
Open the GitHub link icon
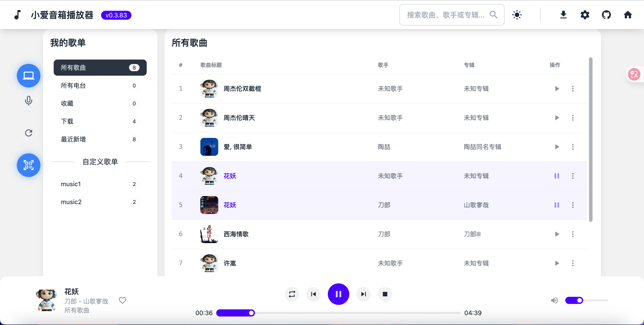pos(606,15)
